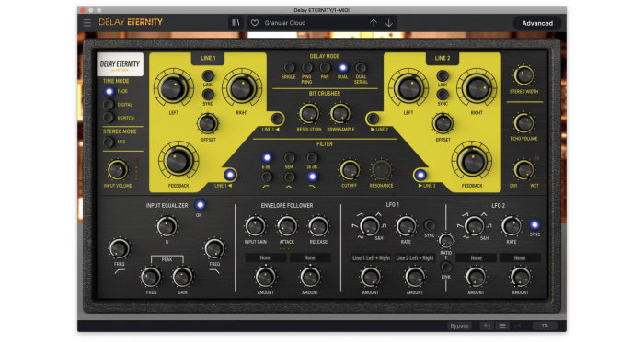Viewport: 644px width, 342px height.
Task: Click the Line 1 Left delay time knob
Action: [173, 88]
